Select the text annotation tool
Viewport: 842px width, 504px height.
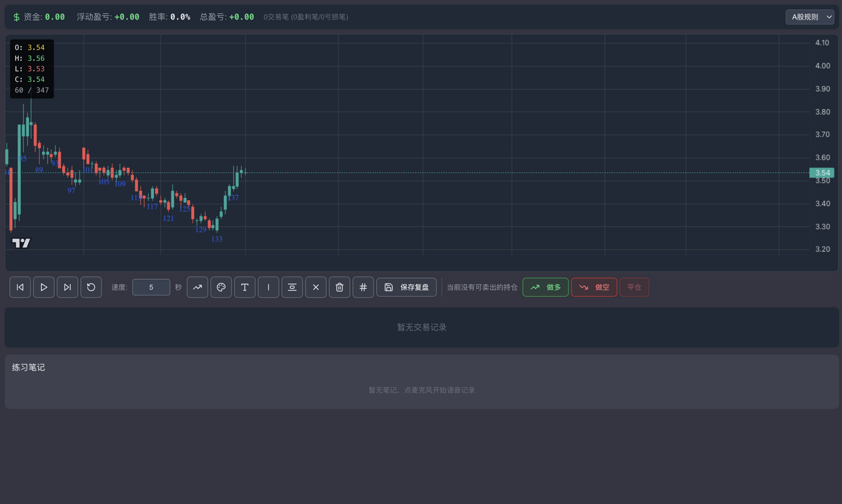(x=245, y=287)
